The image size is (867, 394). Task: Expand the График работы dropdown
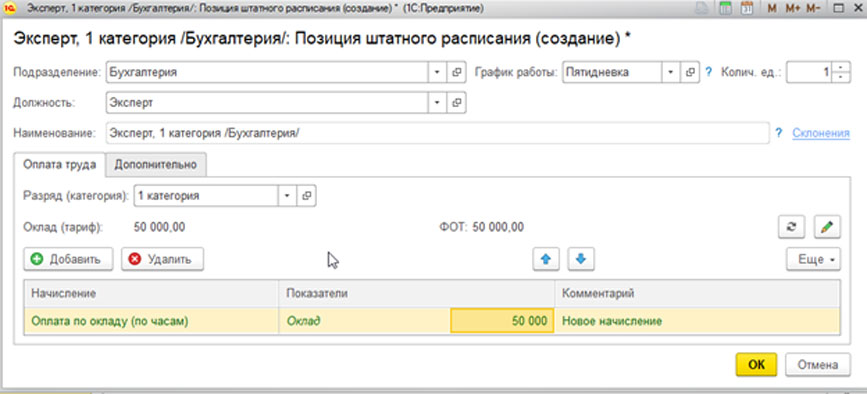click(x=671, y=72)
